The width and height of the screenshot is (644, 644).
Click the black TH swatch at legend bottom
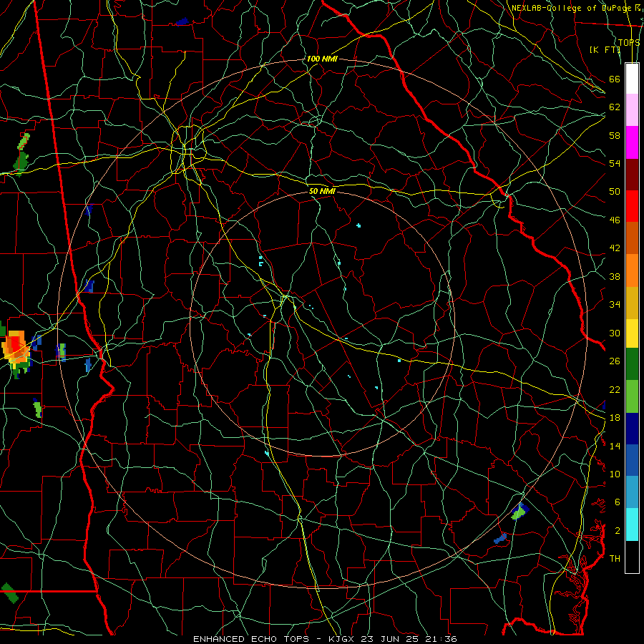pos(632,557)
